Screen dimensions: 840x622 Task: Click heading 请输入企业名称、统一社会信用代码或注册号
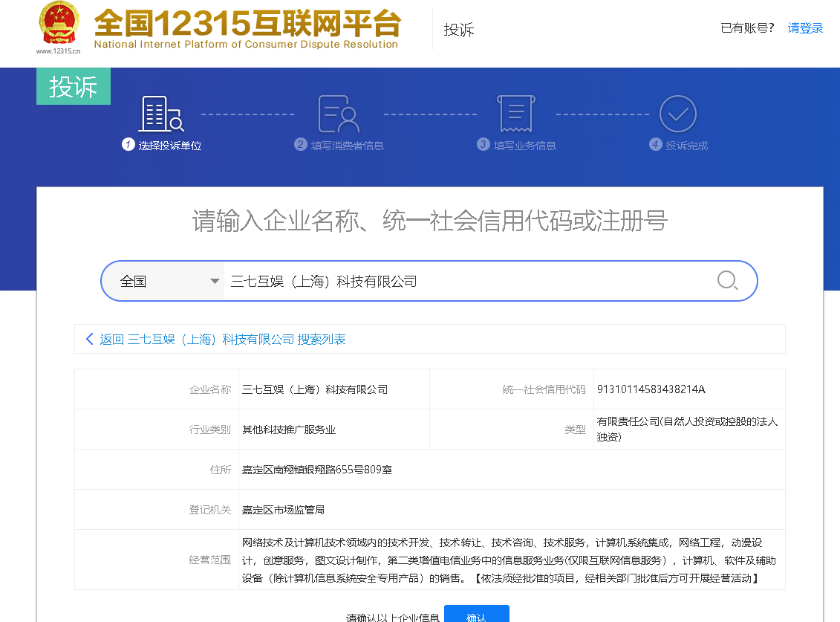[429, 221]
